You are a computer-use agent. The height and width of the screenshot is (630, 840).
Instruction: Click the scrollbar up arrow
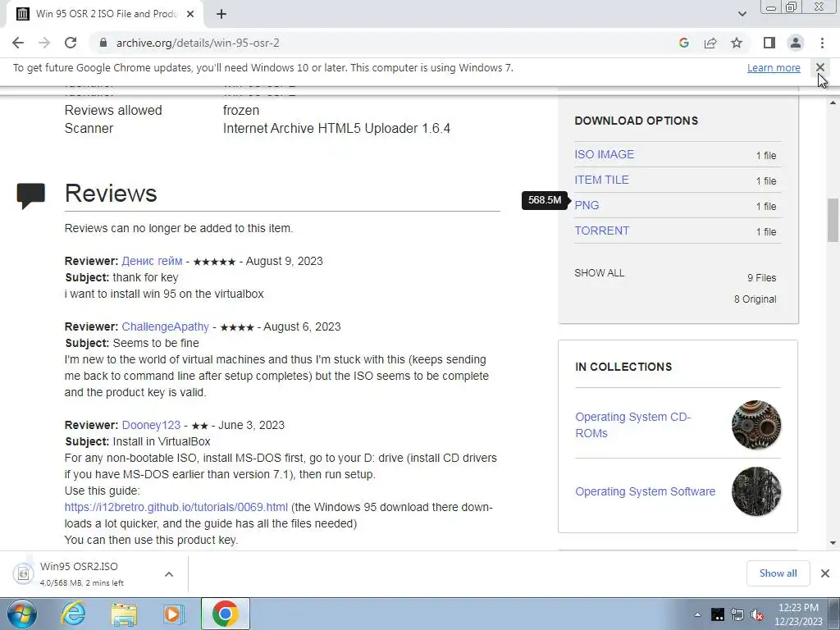(833, 102)
